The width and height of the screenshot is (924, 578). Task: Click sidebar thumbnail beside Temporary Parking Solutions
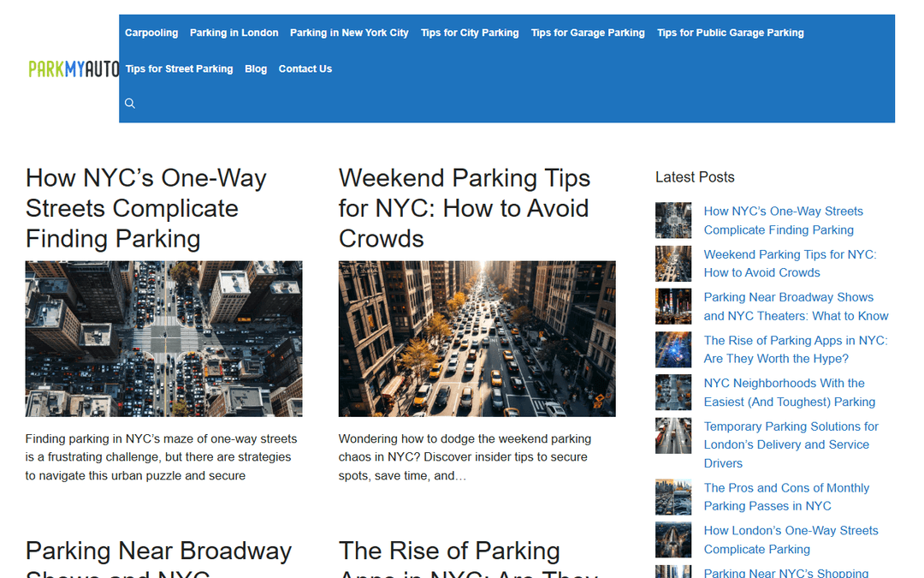point(673,435)
